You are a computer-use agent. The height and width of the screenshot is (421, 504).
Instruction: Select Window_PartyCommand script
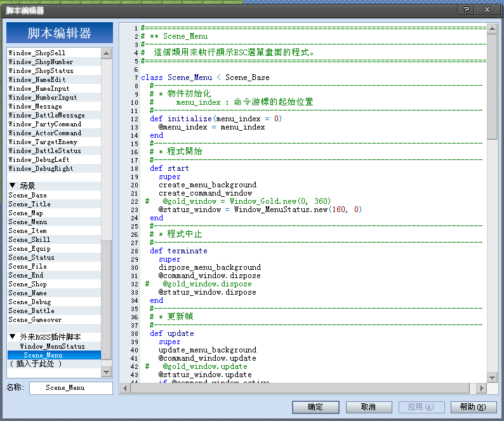tap(54, 124)
